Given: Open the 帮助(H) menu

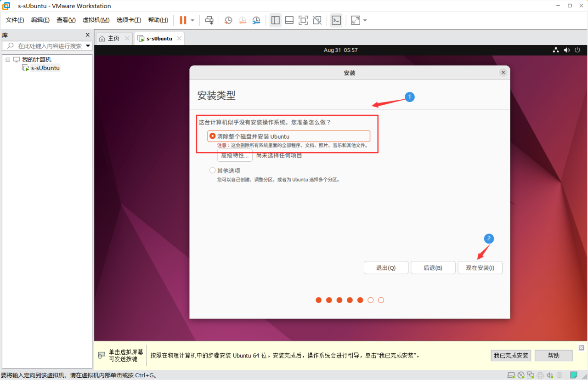Looking at the screenshot, I should [x=158, y=20].
